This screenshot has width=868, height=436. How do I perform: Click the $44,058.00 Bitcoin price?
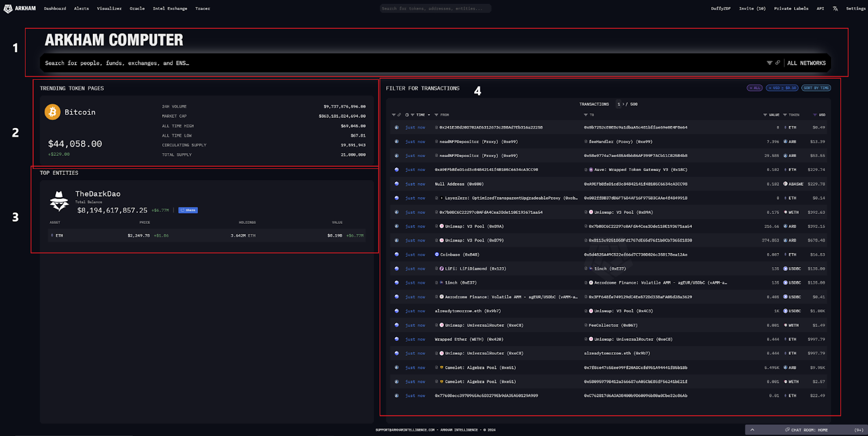click(75, 144)
